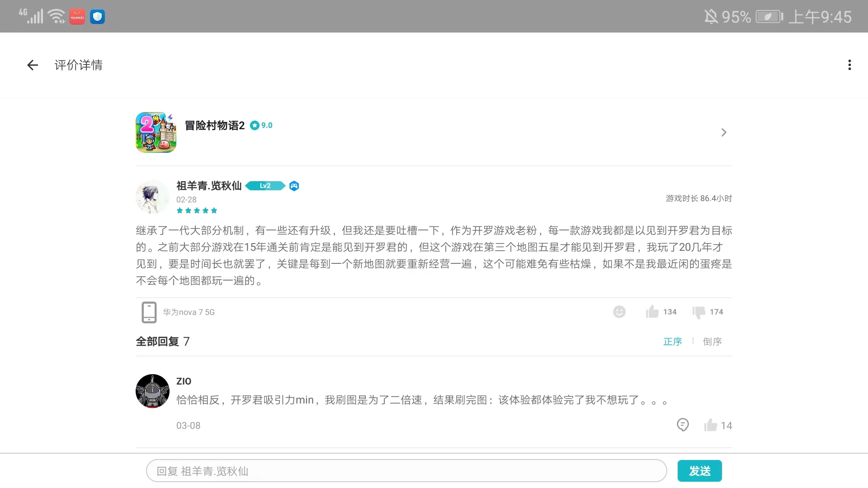The image size is (868, 488).
Task: Open ZIO's profile avatar
Action: 152,391
